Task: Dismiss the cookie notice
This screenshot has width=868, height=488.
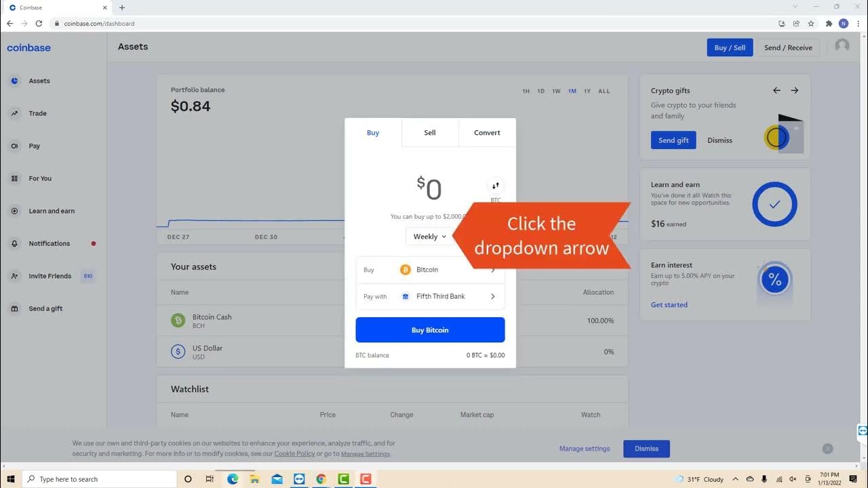Action: coord(646,449)
